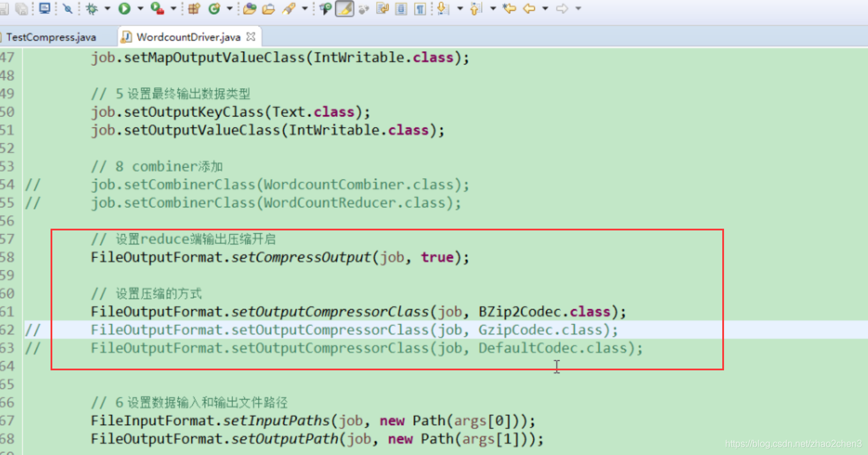Click the Next Annotation down-arrow icon

[443, 9]
